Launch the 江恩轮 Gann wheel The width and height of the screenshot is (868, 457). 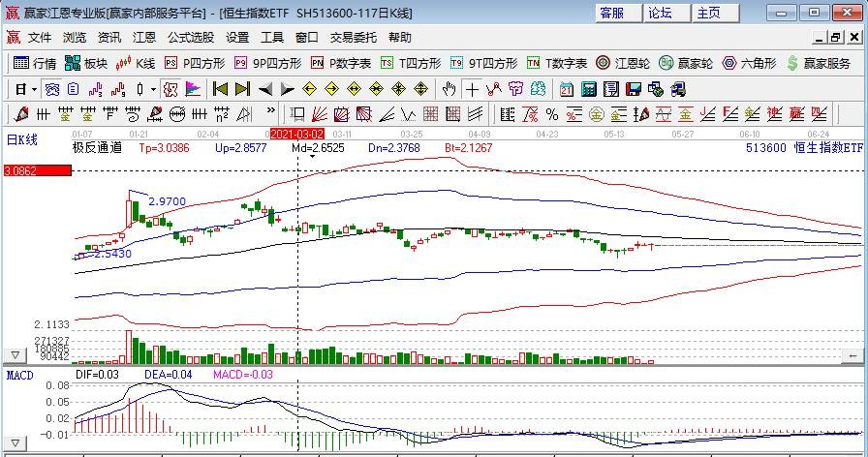[623, 64]
